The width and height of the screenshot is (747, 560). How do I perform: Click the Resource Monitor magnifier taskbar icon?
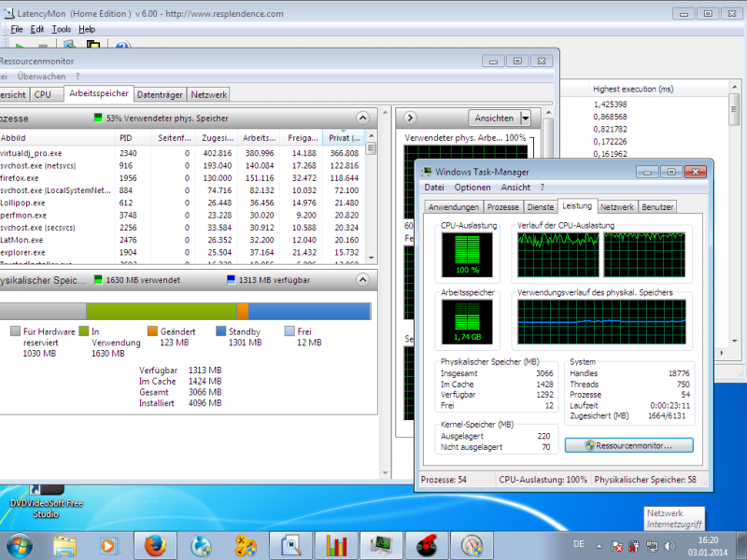[292, 544]
